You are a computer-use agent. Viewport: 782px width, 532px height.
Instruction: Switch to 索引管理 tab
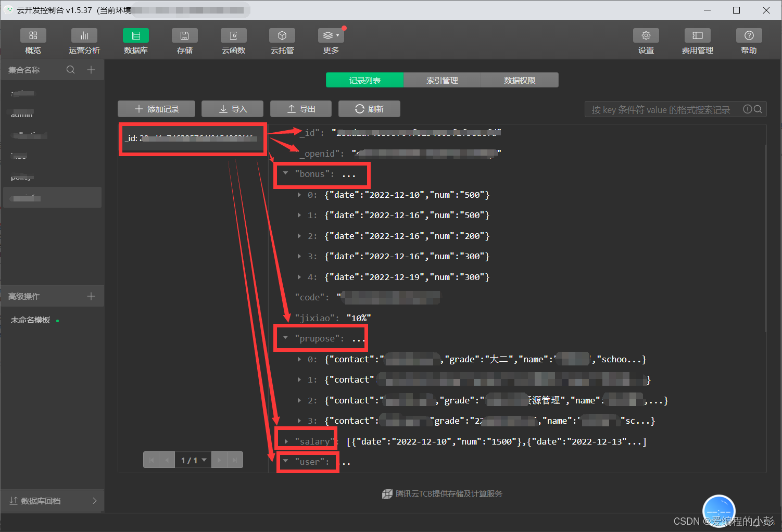tap(442, 80)
